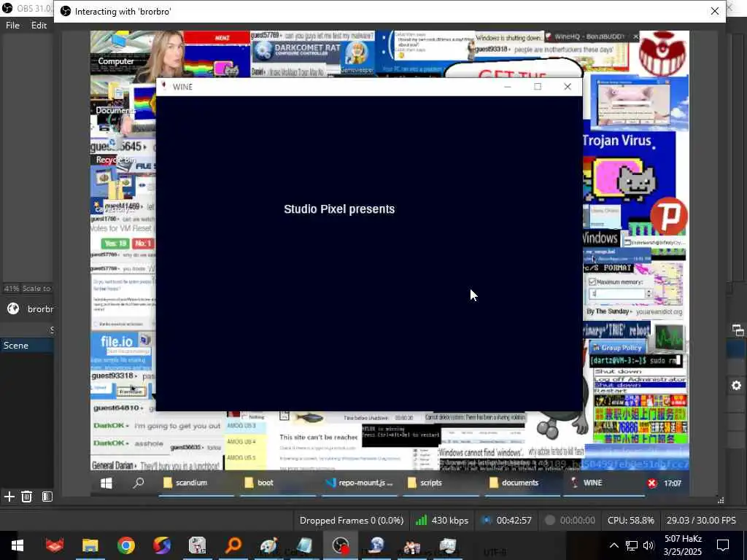Click the CPU: 58.8% status readout
The width and height of the screenshot is (747, 560).
click(x=631, y=521)
